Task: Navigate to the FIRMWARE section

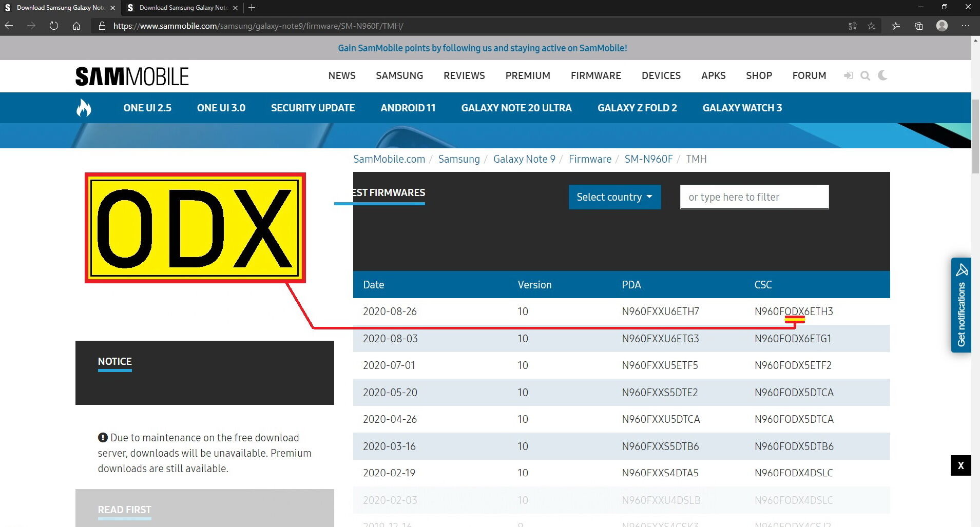Action: pos(596,75)
